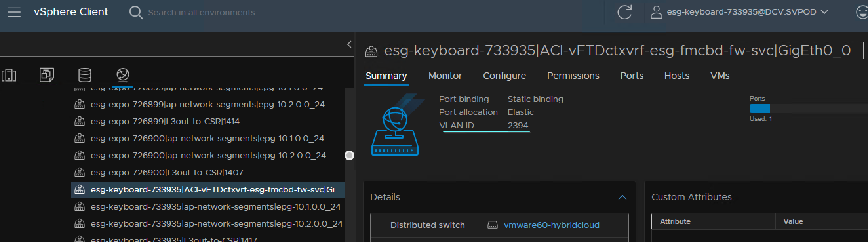
Task: Select esg-expo-726900 epg-10.1.0.0_24 port group
Action: click(207, 138)
